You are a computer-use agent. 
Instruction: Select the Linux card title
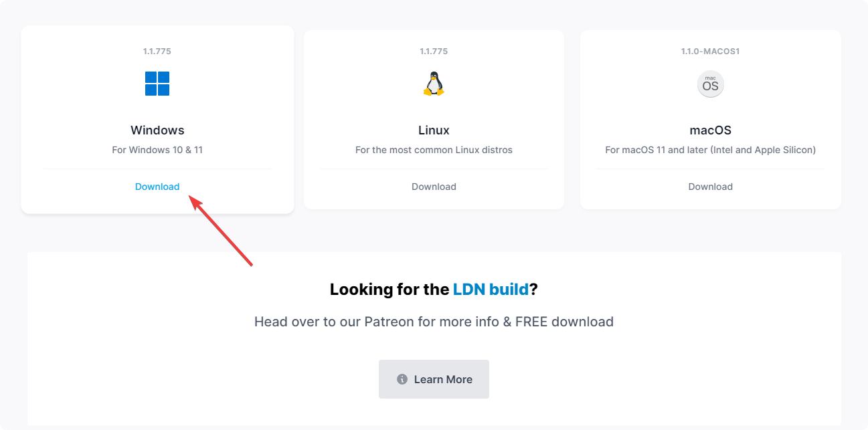pos(434,130)
